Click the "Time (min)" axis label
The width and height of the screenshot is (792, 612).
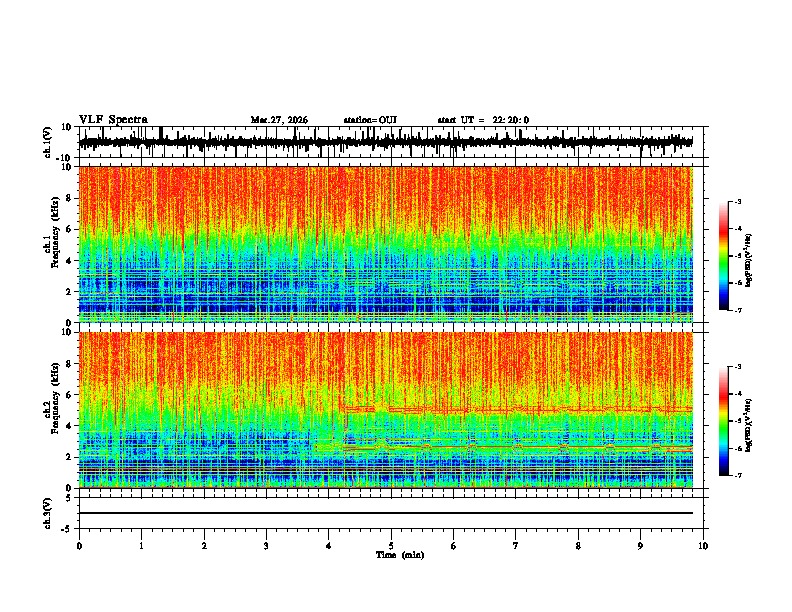[400, 555]
